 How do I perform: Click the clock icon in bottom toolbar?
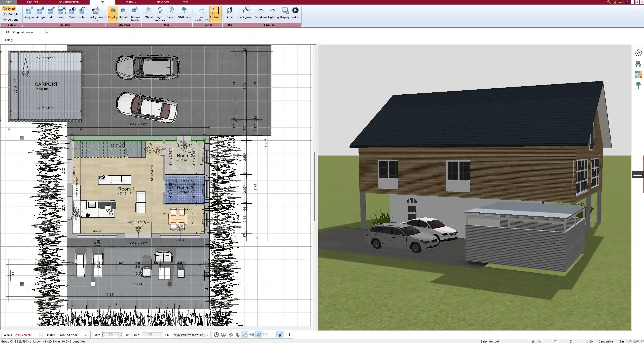pos(217,335)
